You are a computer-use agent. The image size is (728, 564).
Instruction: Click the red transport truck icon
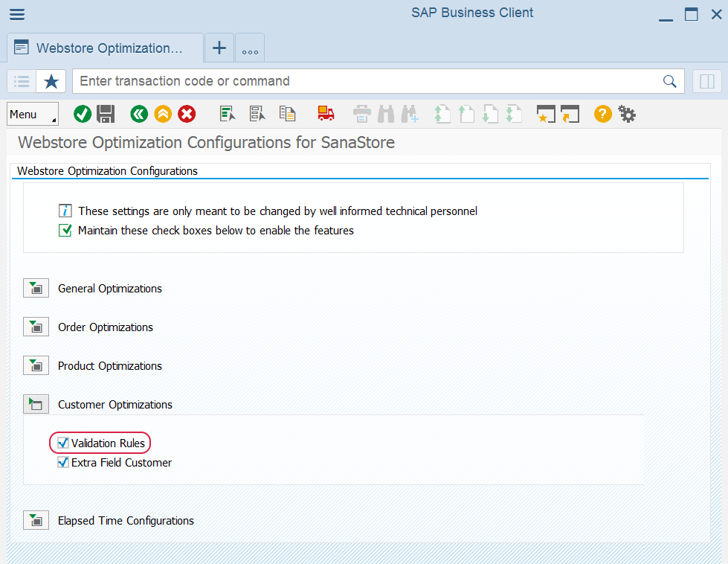tap(326, 114)
